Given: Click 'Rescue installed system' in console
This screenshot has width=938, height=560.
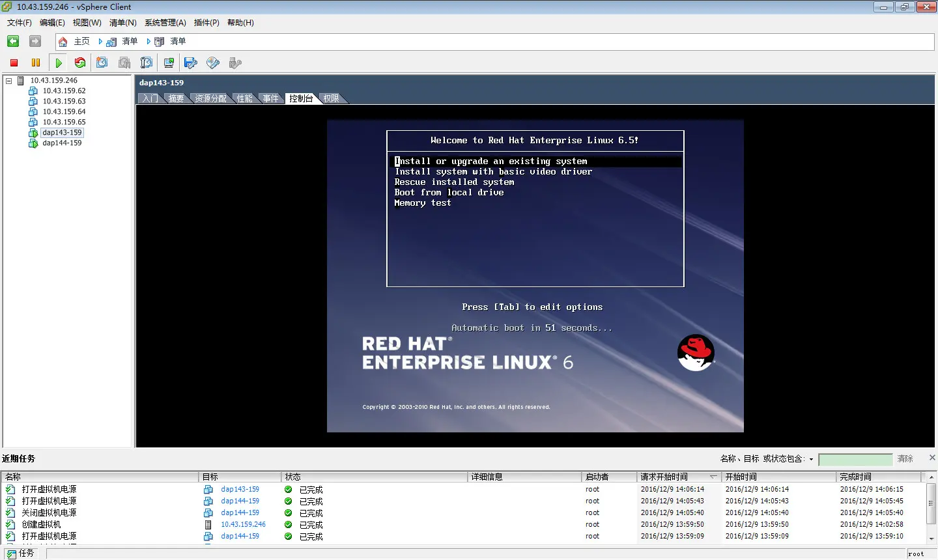Looking at the screenshot, I should 454,182.
